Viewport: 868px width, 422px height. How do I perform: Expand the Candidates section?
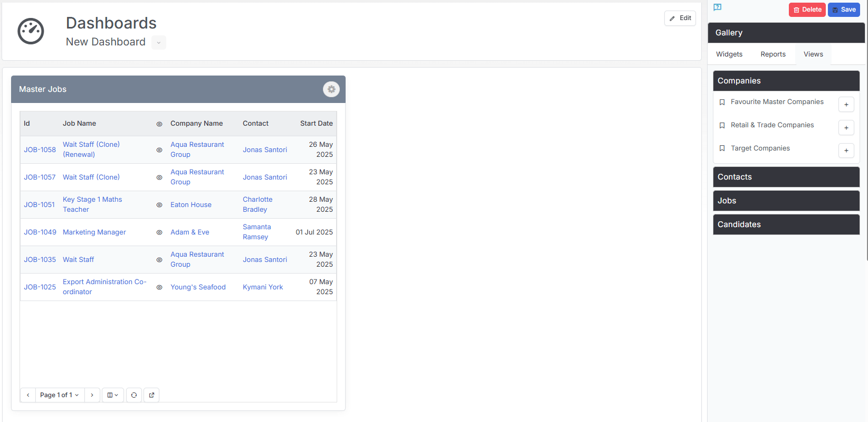click(x=786, y=224)
